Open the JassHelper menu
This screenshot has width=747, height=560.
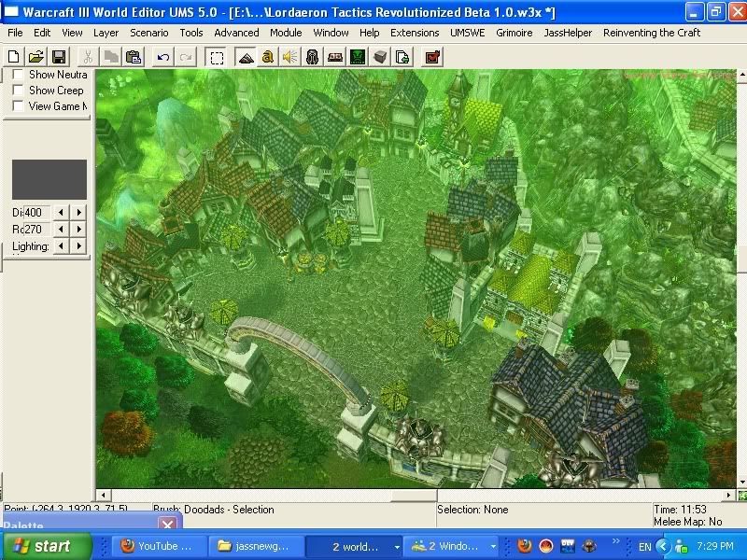(568, 33)
